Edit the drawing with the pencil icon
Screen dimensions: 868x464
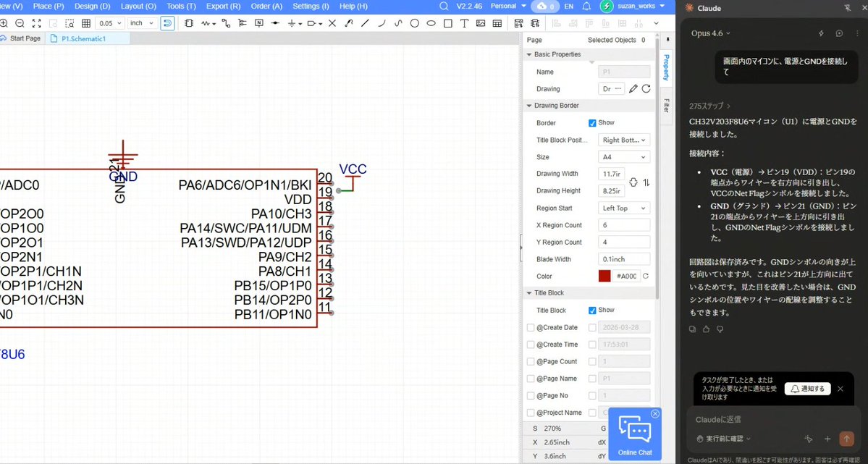[633, 88]
